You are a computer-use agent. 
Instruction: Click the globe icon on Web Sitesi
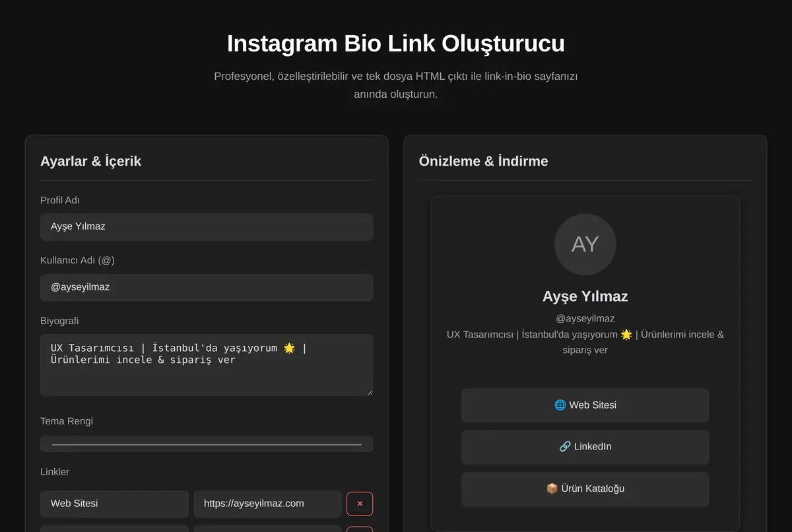tap(560, 405)
